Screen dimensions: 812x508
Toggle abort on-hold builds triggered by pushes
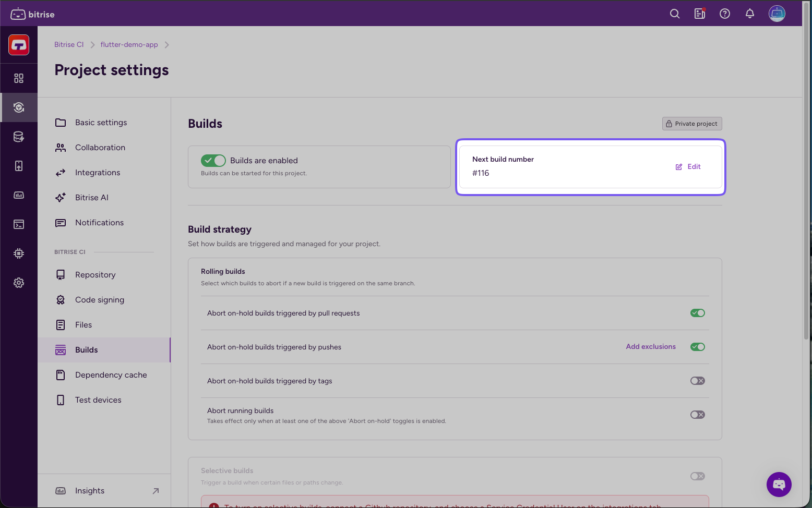698,347
